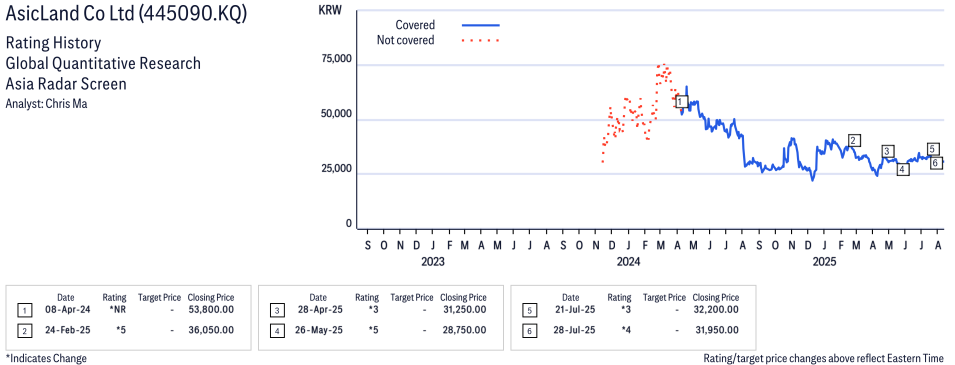Click the KRW axis unit label
Viewport: 955px width, 365px height.
tap(331, 10)
